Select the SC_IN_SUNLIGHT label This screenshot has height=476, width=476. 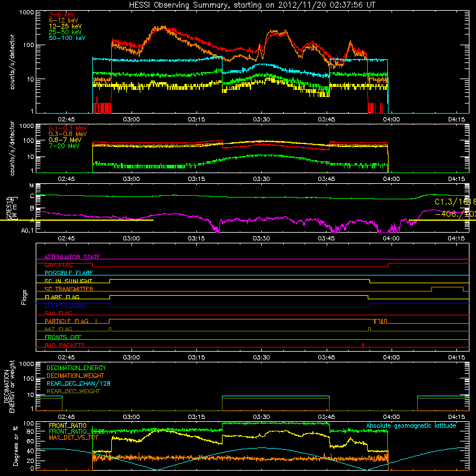tap(68, 281)
